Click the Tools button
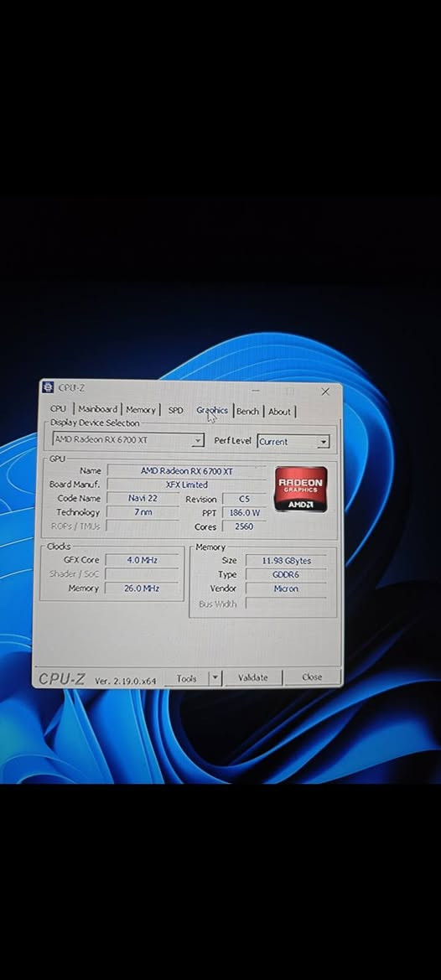Viewport: 441px width, 980px height. point(186,678)
